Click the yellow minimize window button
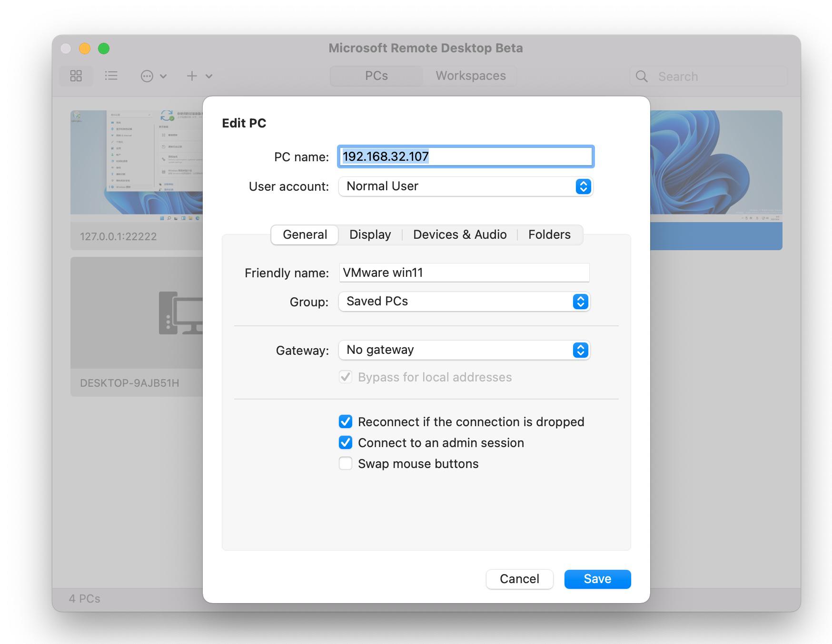The height and width of the screenshot is (644, 832). click(85, 49)
